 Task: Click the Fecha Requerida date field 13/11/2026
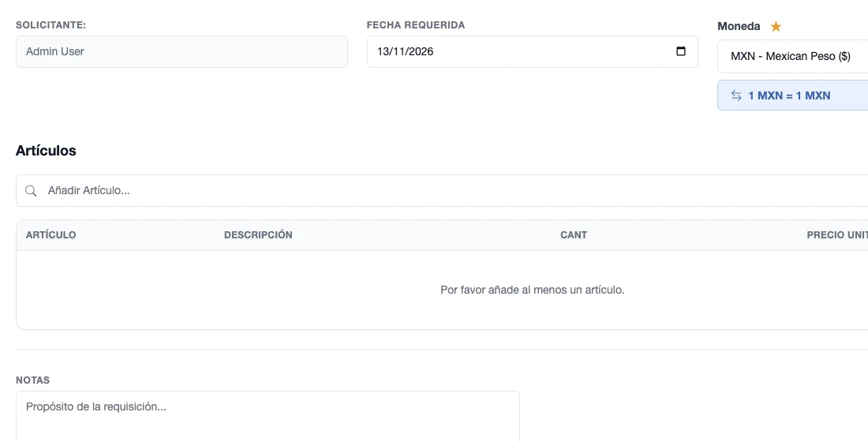pyautogui.click(x=532, y=51)
